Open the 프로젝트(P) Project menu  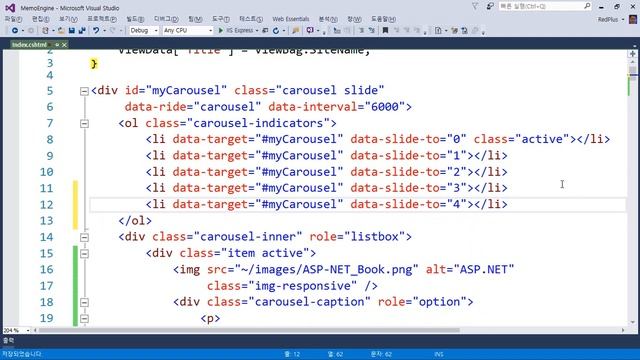pos(102,19)
